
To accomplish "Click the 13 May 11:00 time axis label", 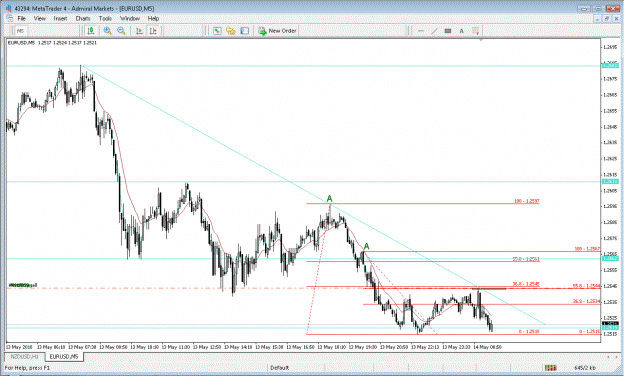I will click(176, 347).
